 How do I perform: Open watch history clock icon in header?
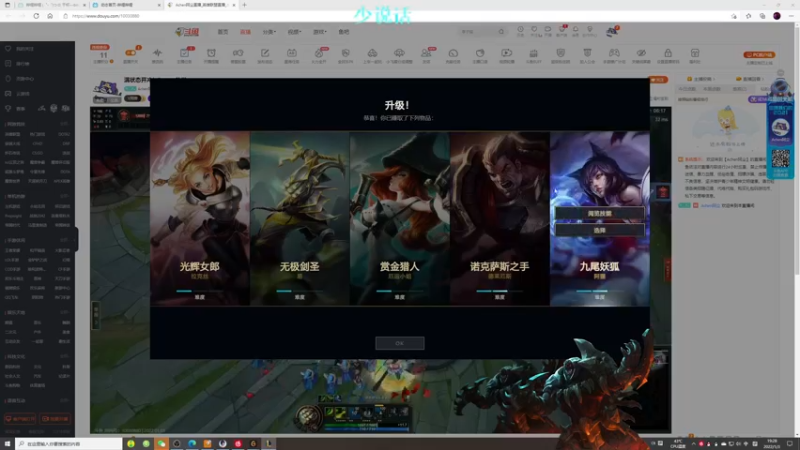pos(520,31)
